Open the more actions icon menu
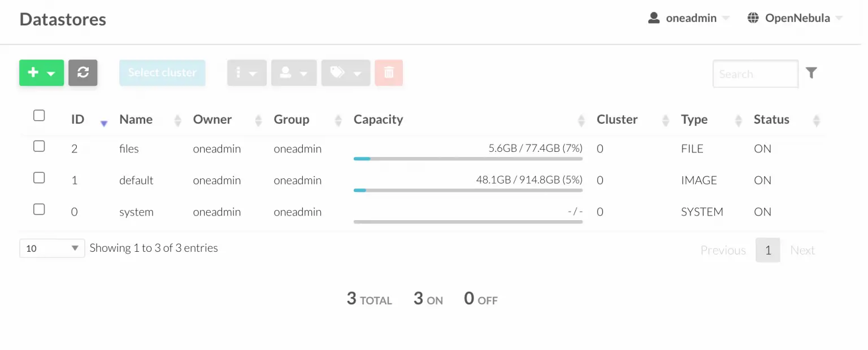 click(x=247, y=72)
